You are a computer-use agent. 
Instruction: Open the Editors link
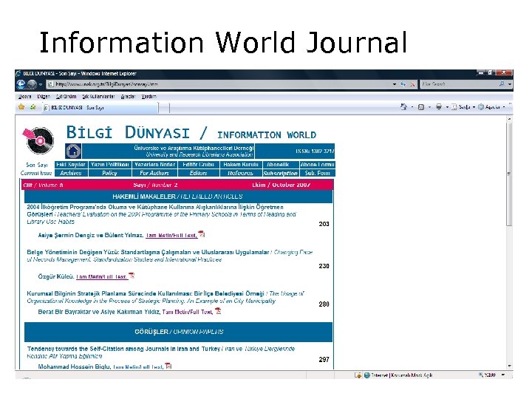[198, 173]
